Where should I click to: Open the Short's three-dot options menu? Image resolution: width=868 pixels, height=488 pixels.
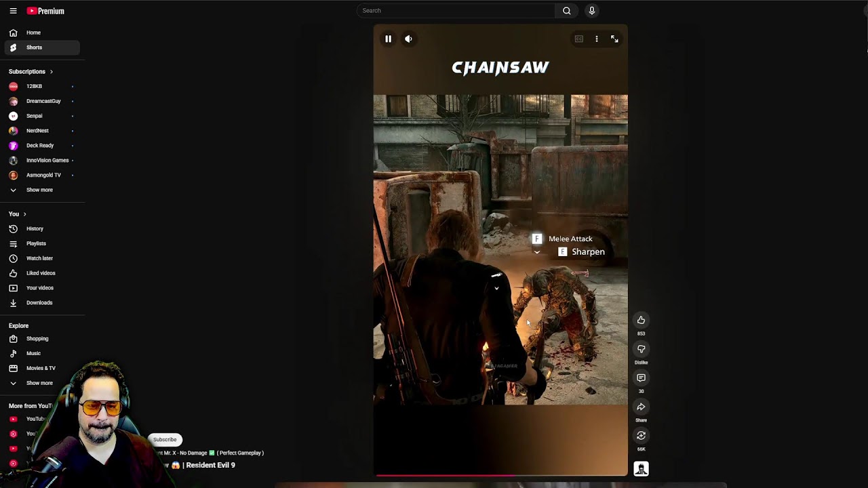pos(597,39)
